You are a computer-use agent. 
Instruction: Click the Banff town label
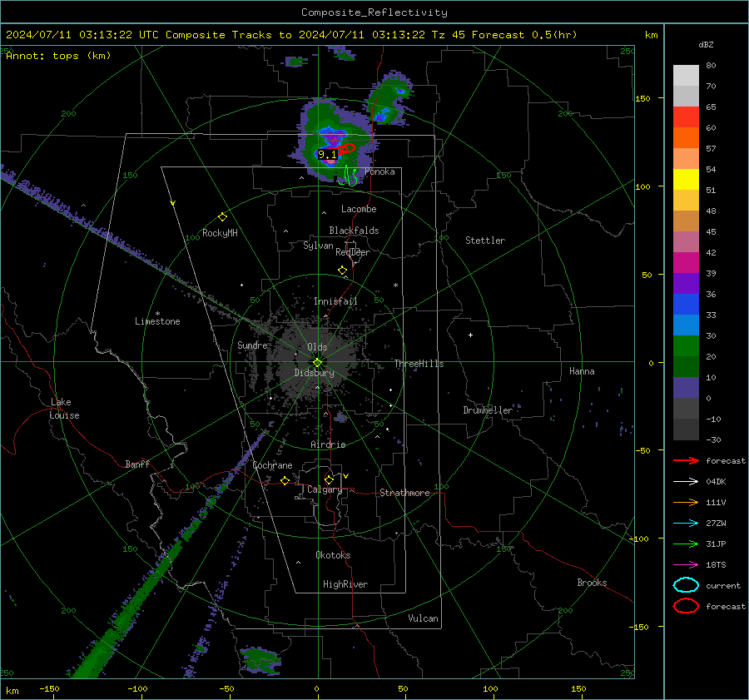[x=137, y=464]
